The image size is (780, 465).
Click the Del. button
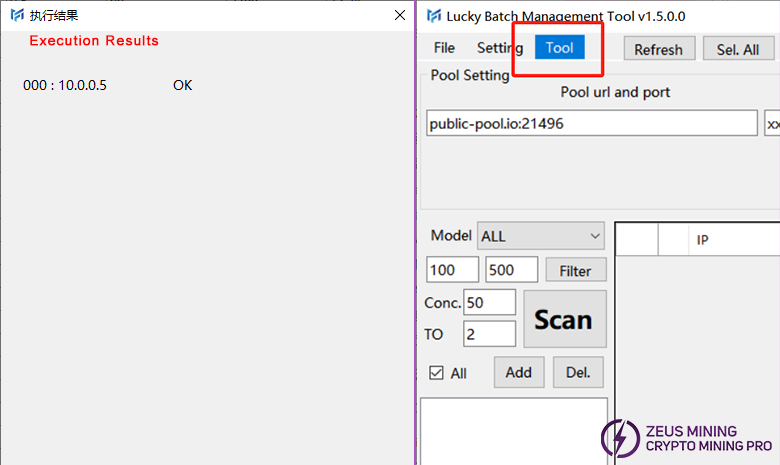point(577,373)
